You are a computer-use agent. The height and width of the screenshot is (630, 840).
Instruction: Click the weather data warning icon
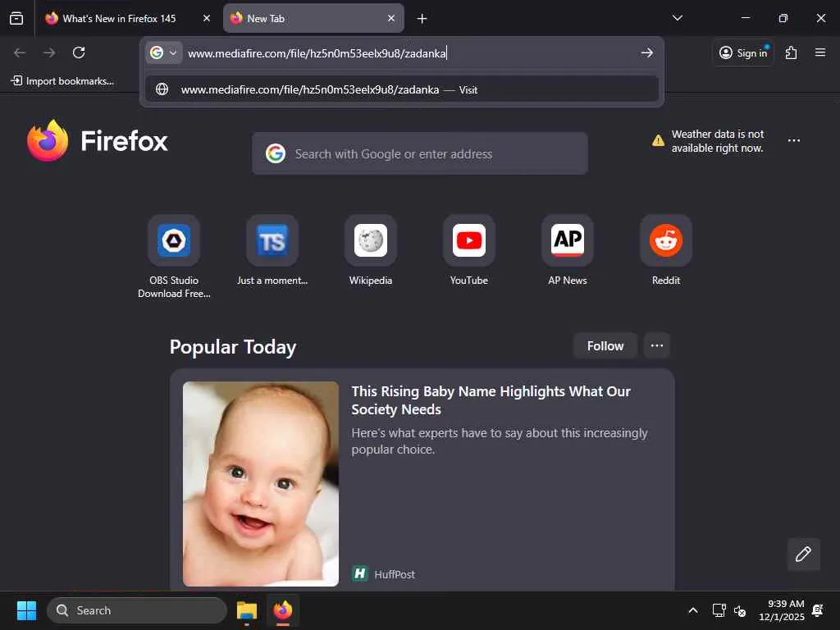[x=658, y=141]
